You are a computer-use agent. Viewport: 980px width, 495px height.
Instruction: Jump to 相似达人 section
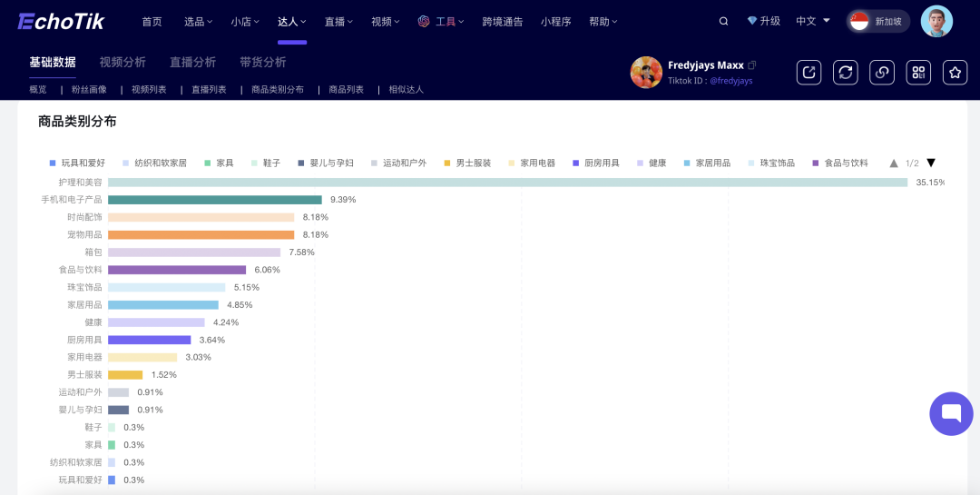click(x=407, y=90)
